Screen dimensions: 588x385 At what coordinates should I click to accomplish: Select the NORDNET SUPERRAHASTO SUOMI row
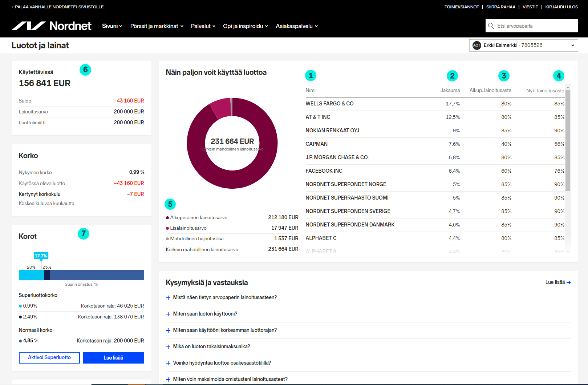[435, 198]
